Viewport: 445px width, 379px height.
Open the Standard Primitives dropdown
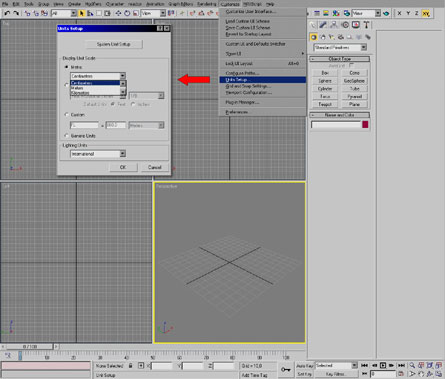340,47
